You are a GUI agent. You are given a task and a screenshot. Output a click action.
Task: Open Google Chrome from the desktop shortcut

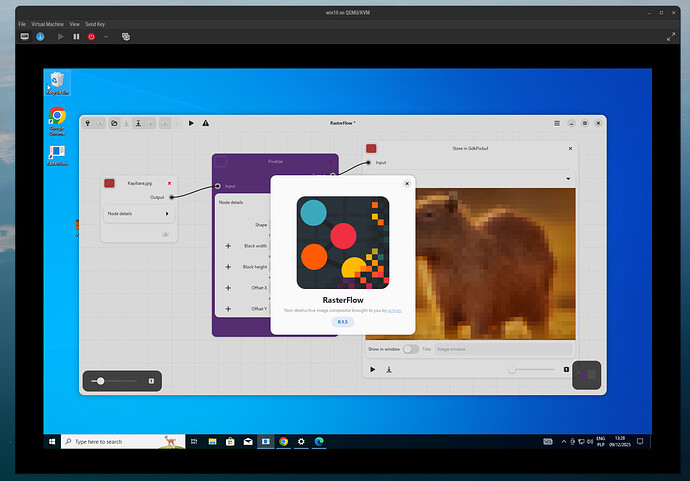[x=57, y=119]
